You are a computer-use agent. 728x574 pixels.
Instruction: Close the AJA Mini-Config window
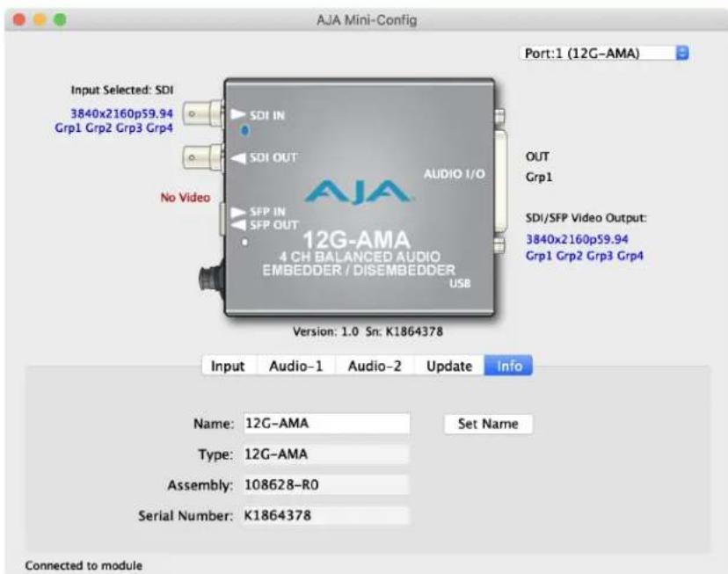pos(19,20)
